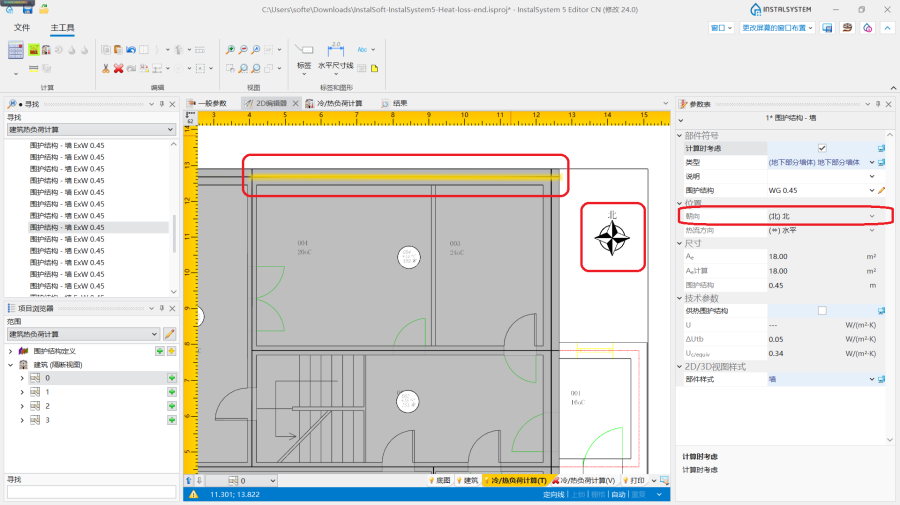The image size is (900, 505).
Task: Click the calculator icon in the 计算 group
Action: pyautogui.click(x=16, y=49)
